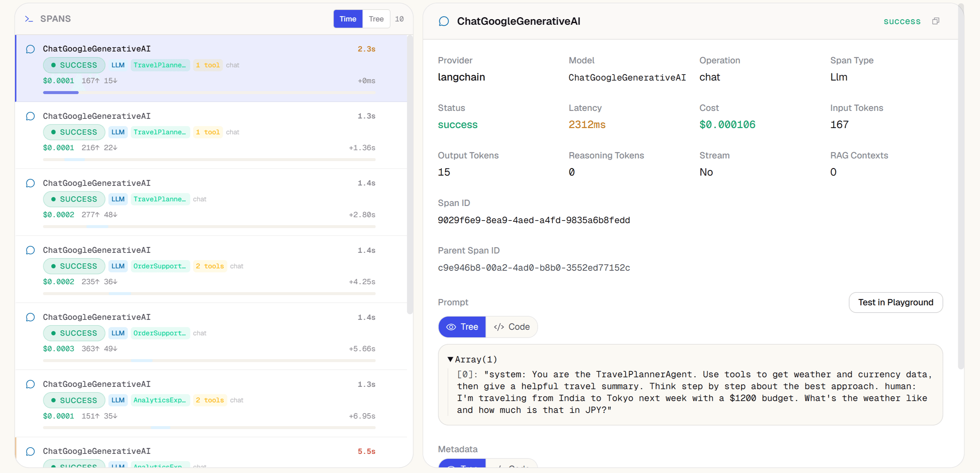Click the Span ID value 9029f6e9…
980x473 pixels.
coord(534,220)
